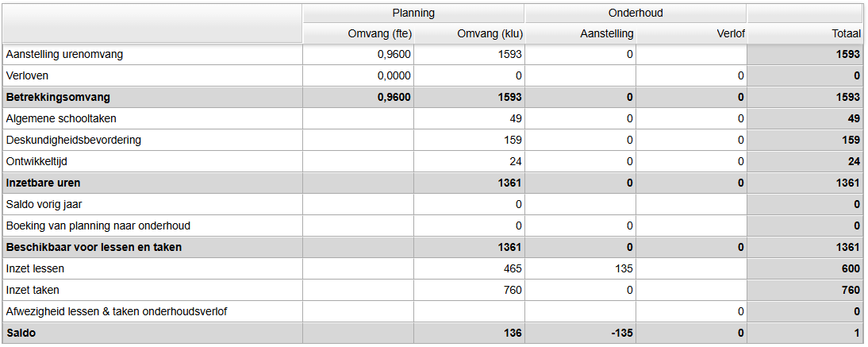Click Beschikbaar voor lessen en taken label
Viewport: 868px width, 347px height.
[x=94, y=247]
